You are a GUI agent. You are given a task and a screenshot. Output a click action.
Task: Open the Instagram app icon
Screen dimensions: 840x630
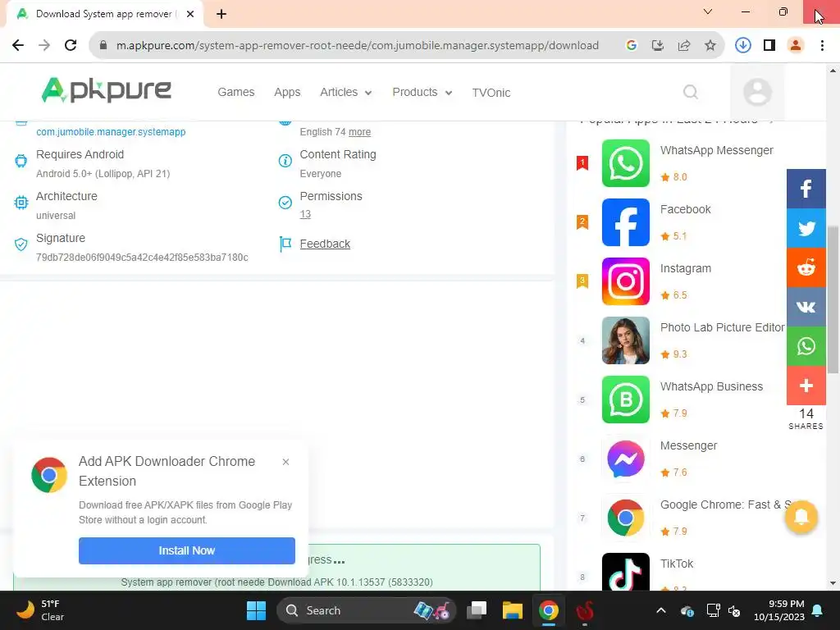pyautogui.click(x=625, y=281)
